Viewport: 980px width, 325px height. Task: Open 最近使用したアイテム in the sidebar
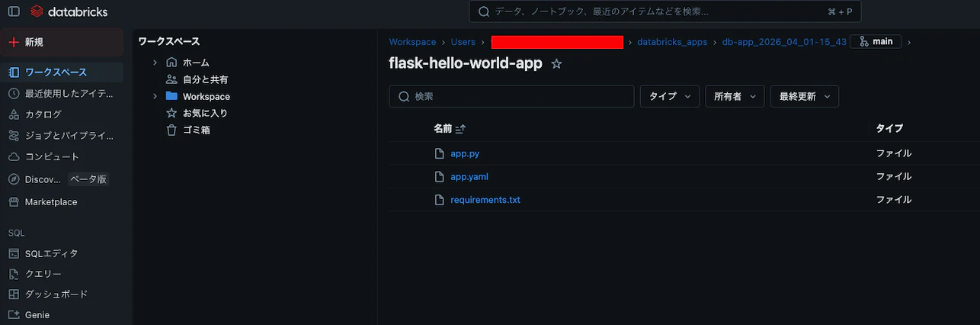point(62,93)
